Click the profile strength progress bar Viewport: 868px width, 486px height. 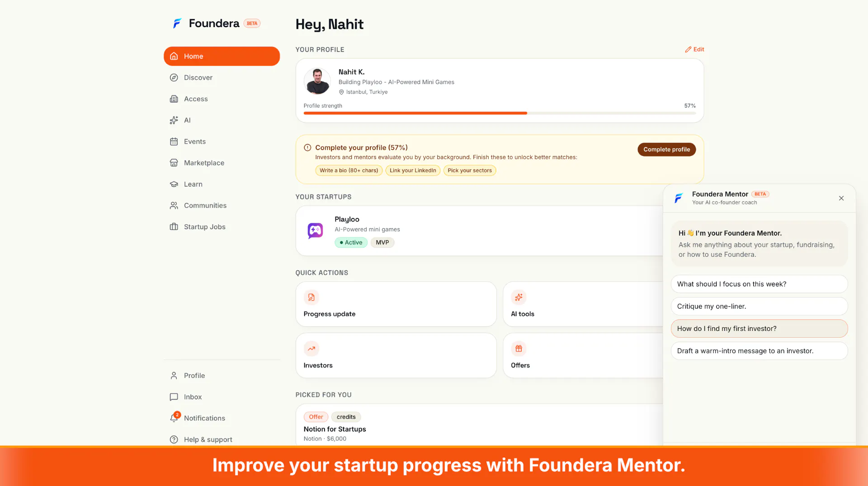coord(500,113)
